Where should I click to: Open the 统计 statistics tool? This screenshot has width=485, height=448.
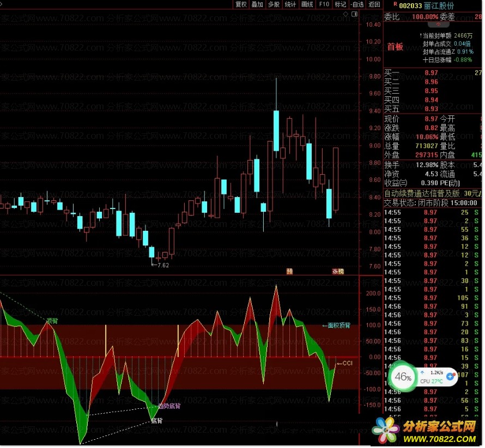(290, 4)
